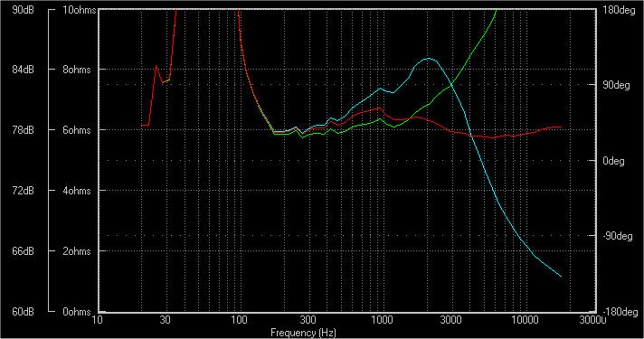Click the 0ohms axis label
The width and height of the screenshot is (644, 339).
pos(77,312)
